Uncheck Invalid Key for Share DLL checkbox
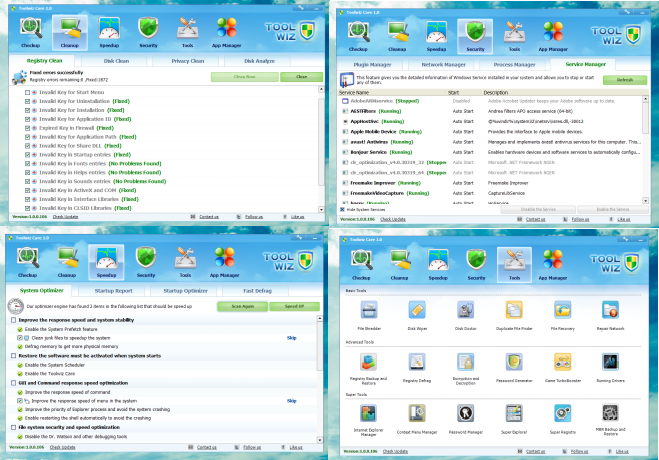659x460 pixels. (x=27, y=146)
